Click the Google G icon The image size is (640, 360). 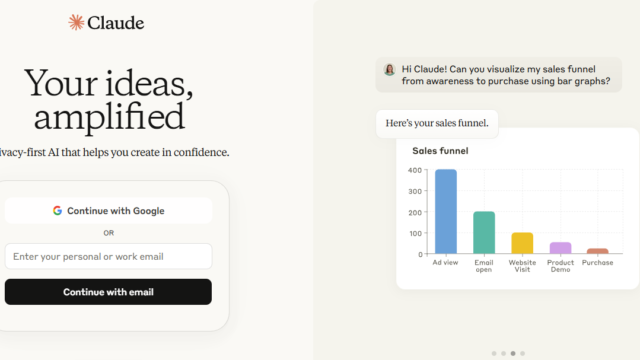[57, 211]
